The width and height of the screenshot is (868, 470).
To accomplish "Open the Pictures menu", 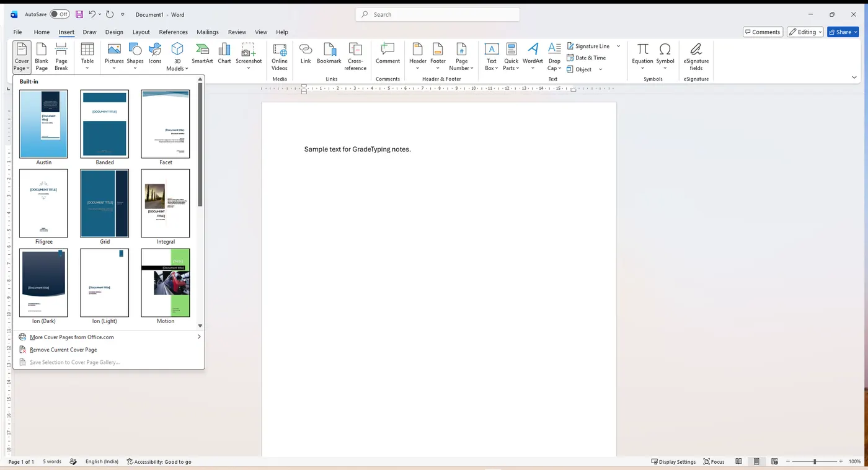I will [114, 57].
